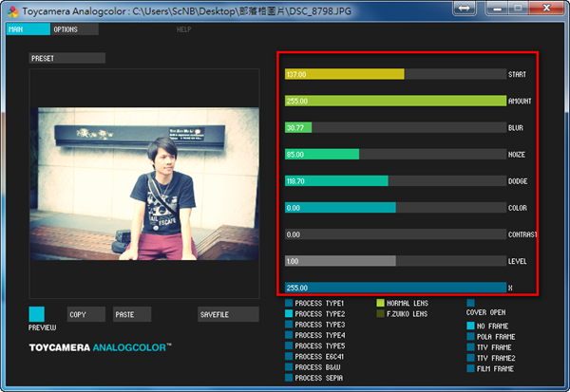Viewport: 570px width, 392px height.
Task: Switch to the MAIN tab
Action: [x=28, y=29]
